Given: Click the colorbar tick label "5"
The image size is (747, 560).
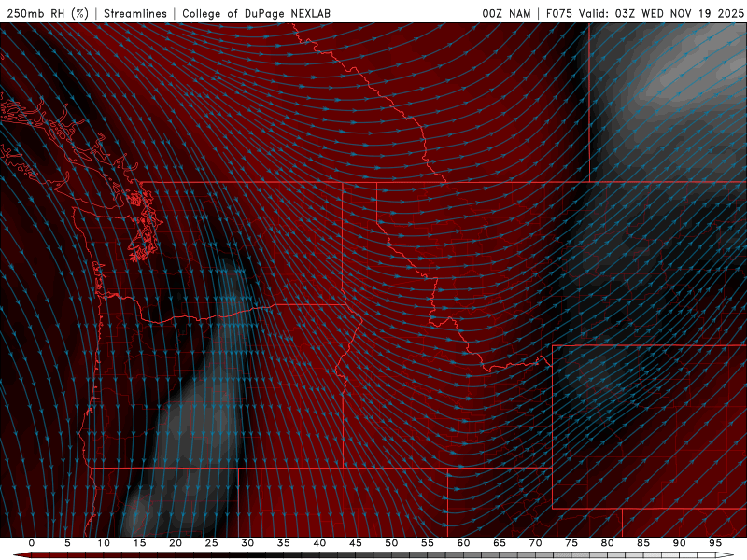Looking at the screenshot, I should tap(67, 543).
